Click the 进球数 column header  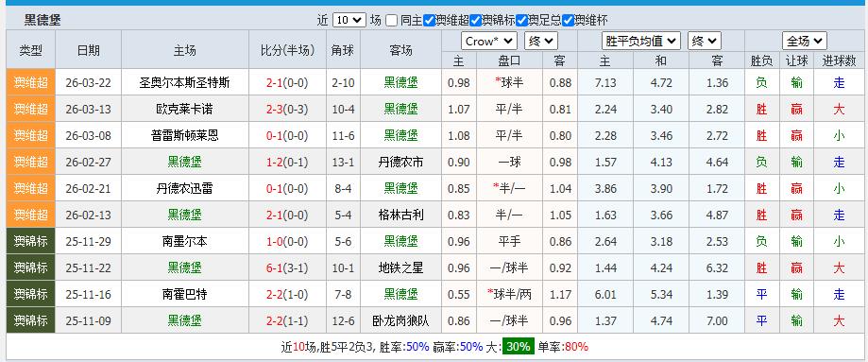(840, 61)
